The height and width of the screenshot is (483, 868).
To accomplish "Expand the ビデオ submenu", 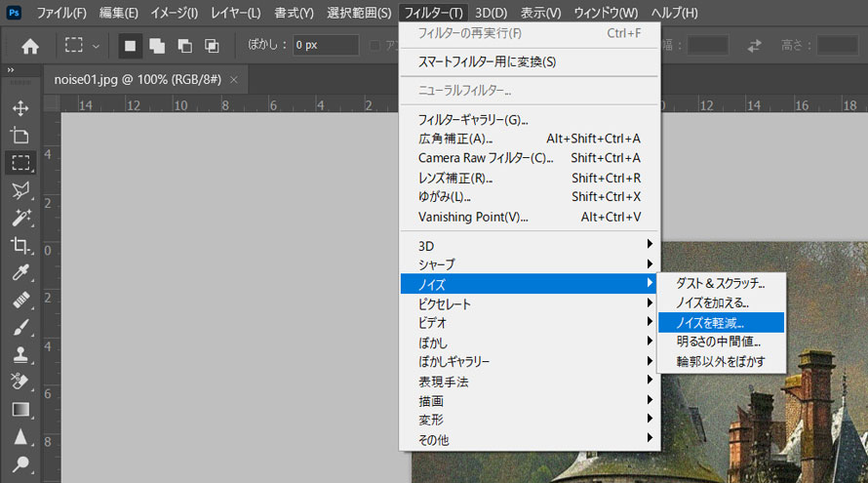I will tap(530, 322).
